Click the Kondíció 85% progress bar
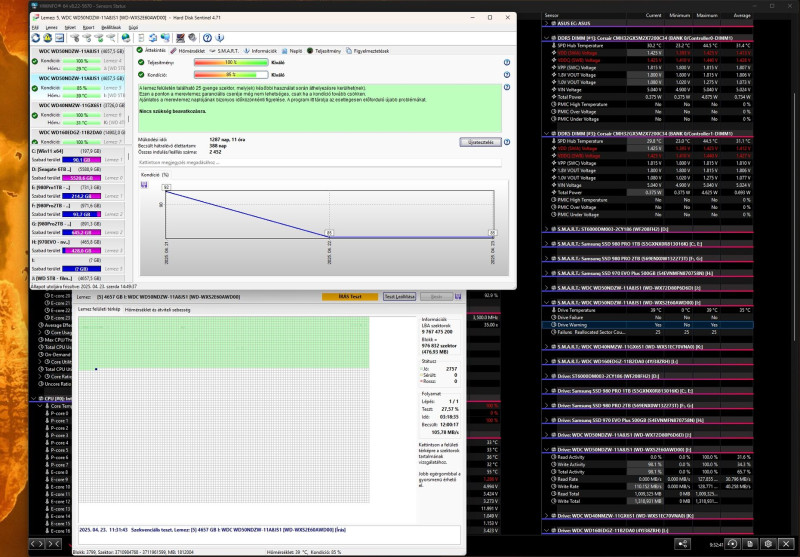This screenshot has height=557, width=800. [x=231, y=74]
